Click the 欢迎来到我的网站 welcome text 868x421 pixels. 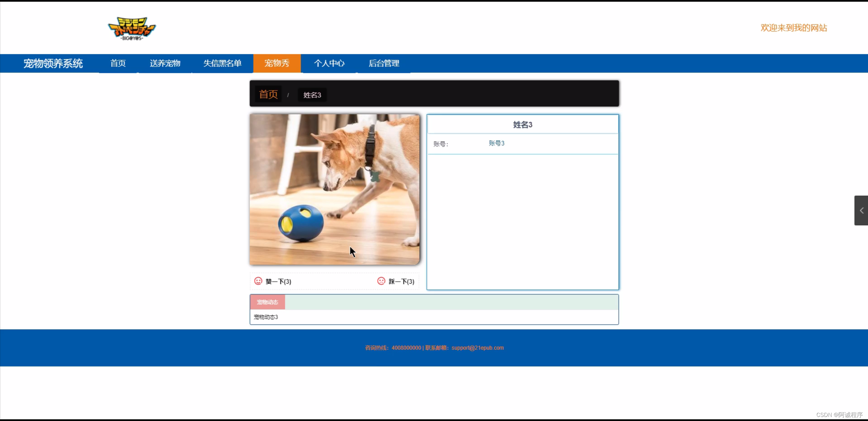coord(793,28)
